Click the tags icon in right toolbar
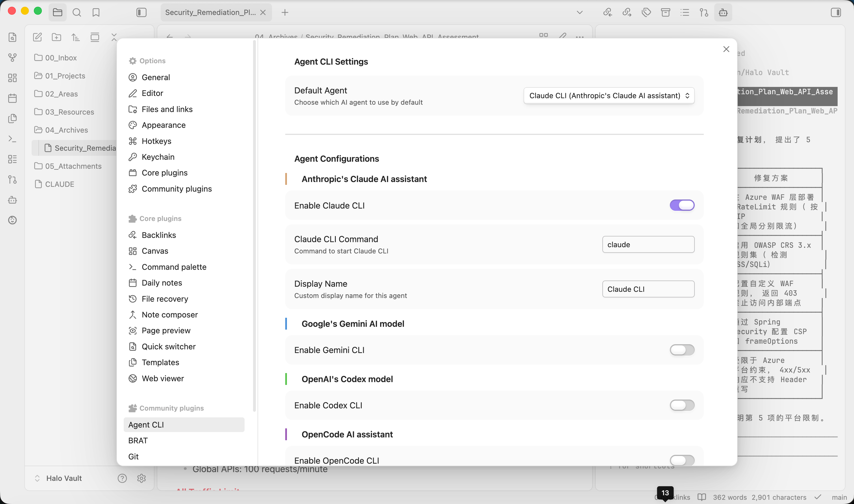Image resolution: width=854 pixels, height=504 pixels. (x=646, y=13)
